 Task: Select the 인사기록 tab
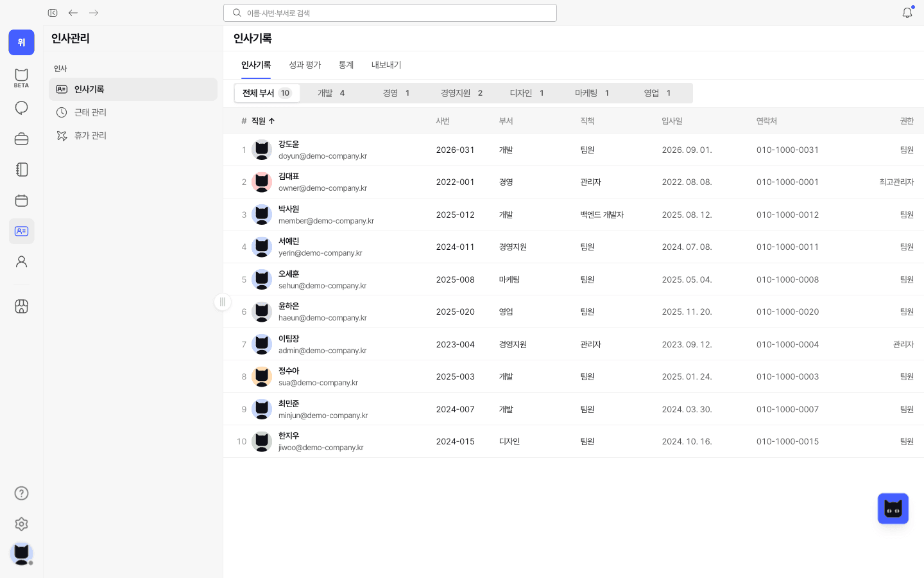coord(256,65)
